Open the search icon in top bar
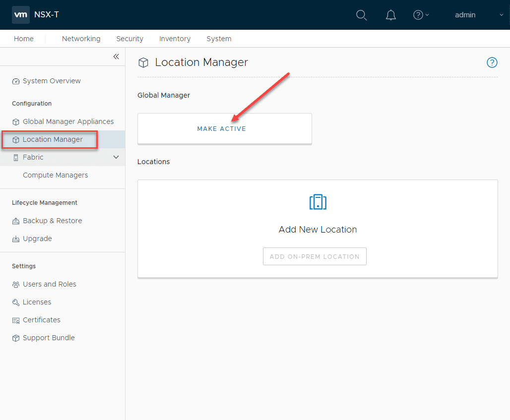 (361, 15)
